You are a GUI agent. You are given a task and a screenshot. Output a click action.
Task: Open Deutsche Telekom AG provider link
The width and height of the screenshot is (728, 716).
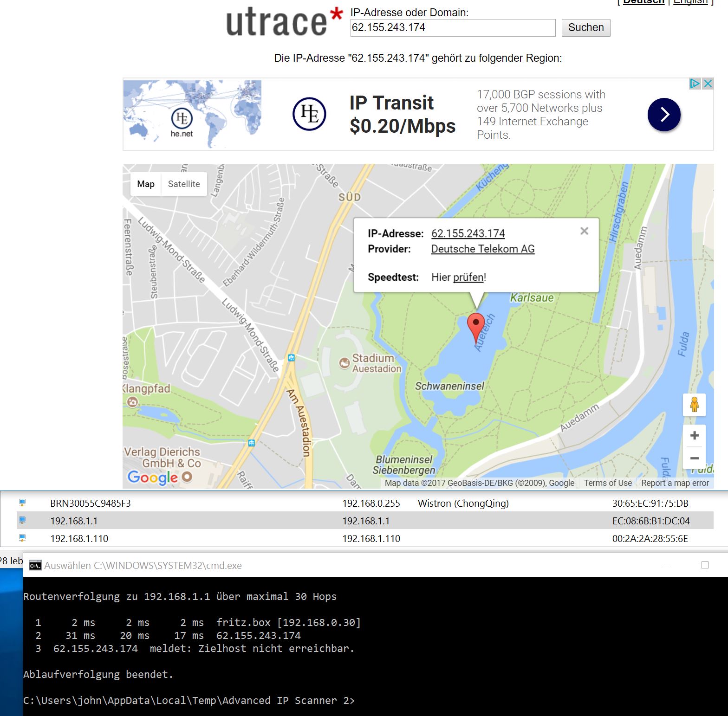coord(483,249)
